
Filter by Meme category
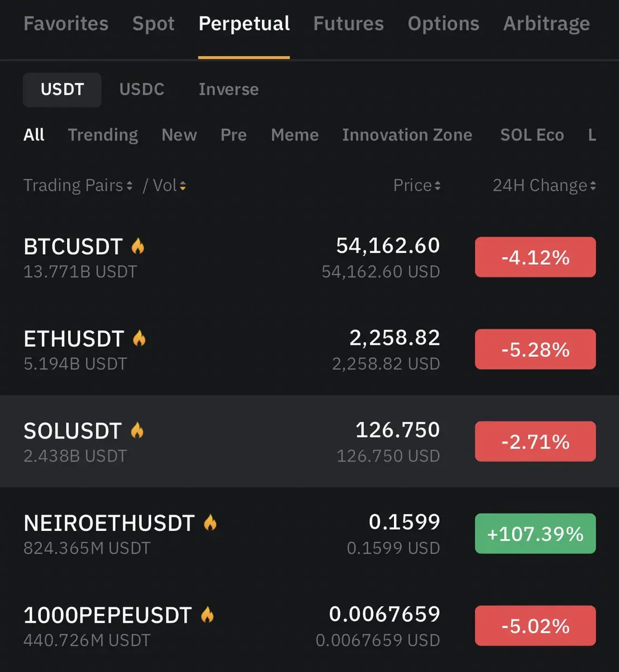tap(294, 135)
